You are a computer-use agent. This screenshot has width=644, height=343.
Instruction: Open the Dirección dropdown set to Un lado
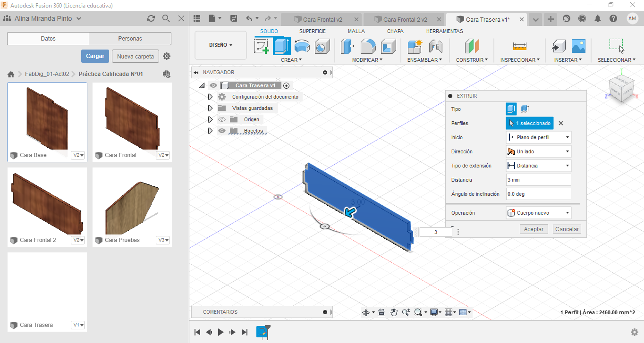tap(538, 151)
